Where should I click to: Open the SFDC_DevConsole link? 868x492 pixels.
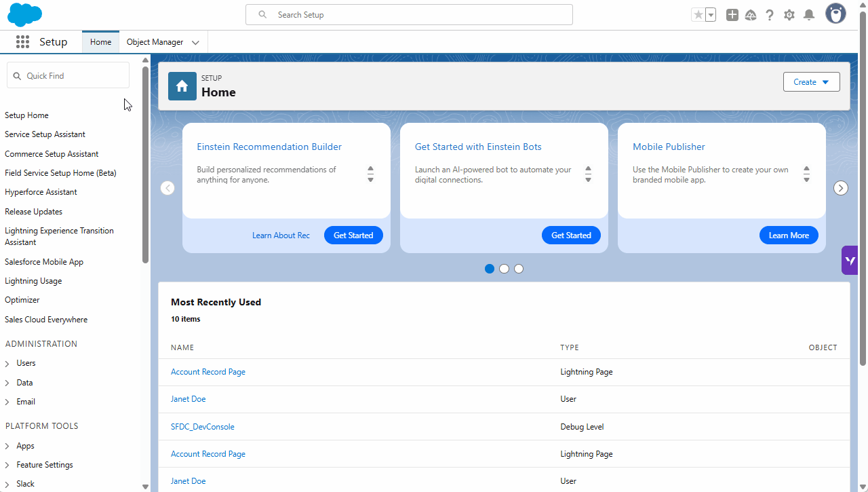point(203,427)
